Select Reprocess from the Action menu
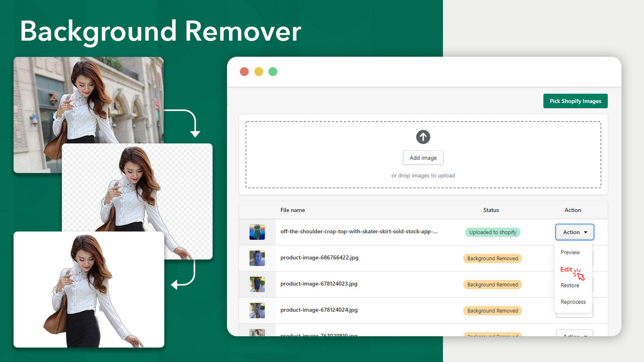 [573, 301]
